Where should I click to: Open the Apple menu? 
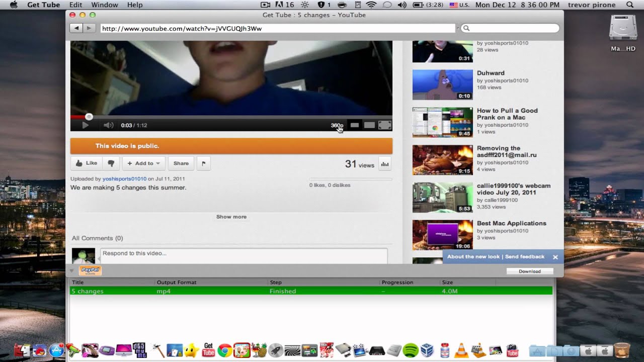point(14,5)
